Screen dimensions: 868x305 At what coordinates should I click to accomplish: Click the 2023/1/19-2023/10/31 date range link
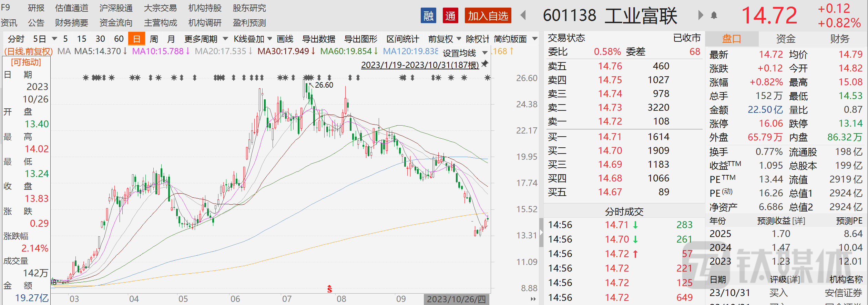tap(420, 65)
